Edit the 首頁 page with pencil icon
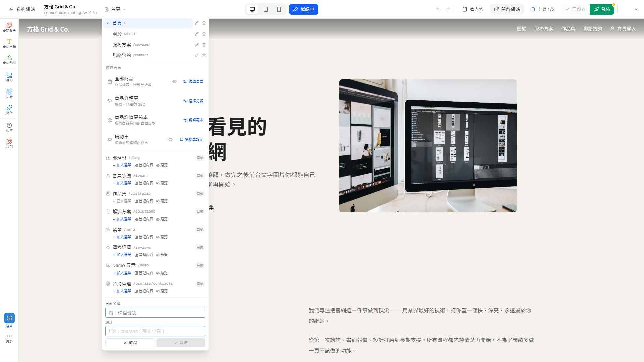The height and width of the screenshot is (362, 644). (x=197, y=23)
